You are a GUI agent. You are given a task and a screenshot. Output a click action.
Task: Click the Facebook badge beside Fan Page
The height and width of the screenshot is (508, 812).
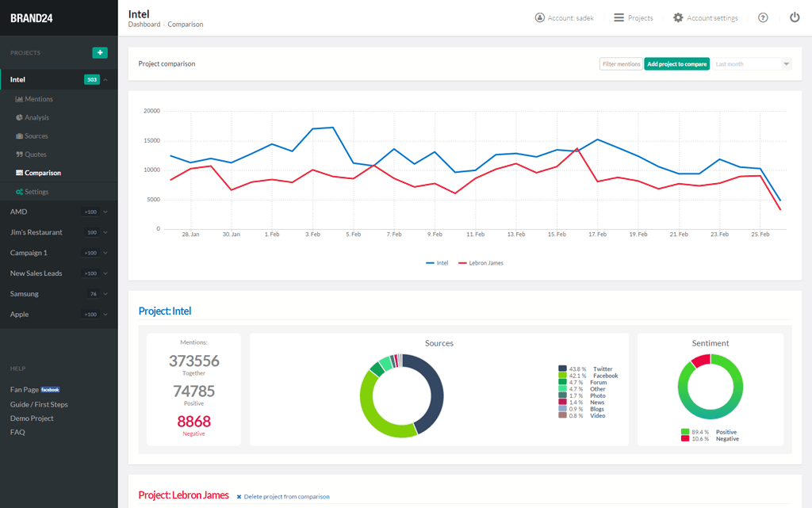tap(51, 390)
